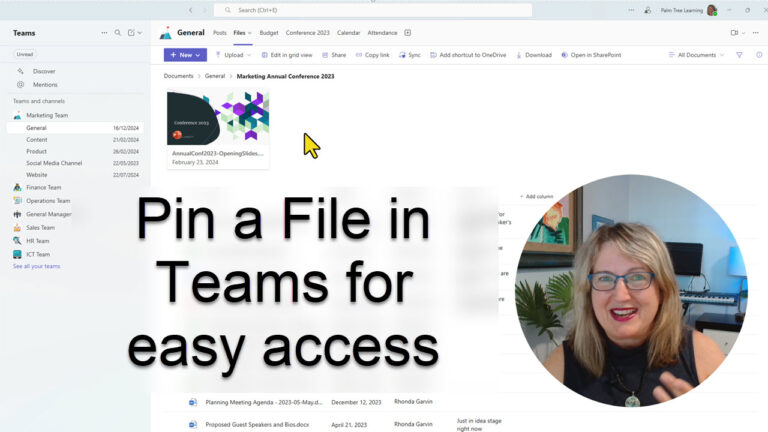Toggle the Unread filter chip
The image size is (768, 432).
click(24, 54)
